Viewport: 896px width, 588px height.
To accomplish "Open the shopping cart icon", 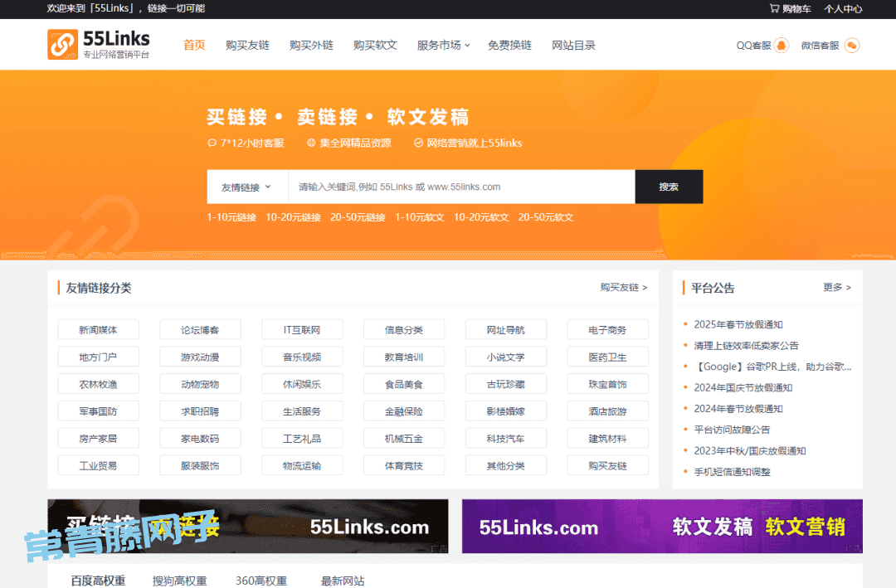I will pos(774,8).
